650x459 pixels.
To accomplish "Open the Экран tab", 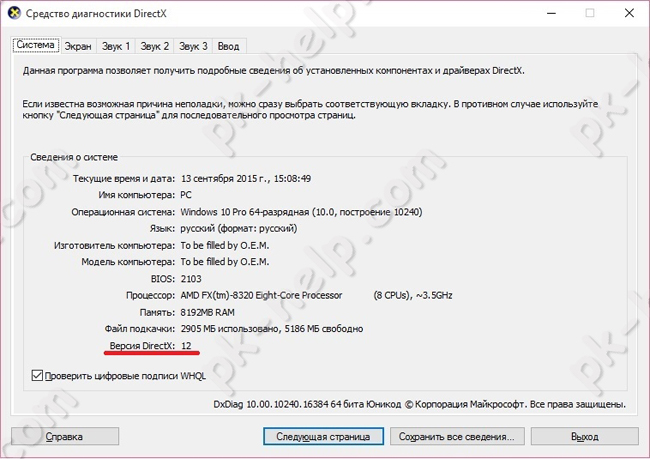I will click(78, 46).
